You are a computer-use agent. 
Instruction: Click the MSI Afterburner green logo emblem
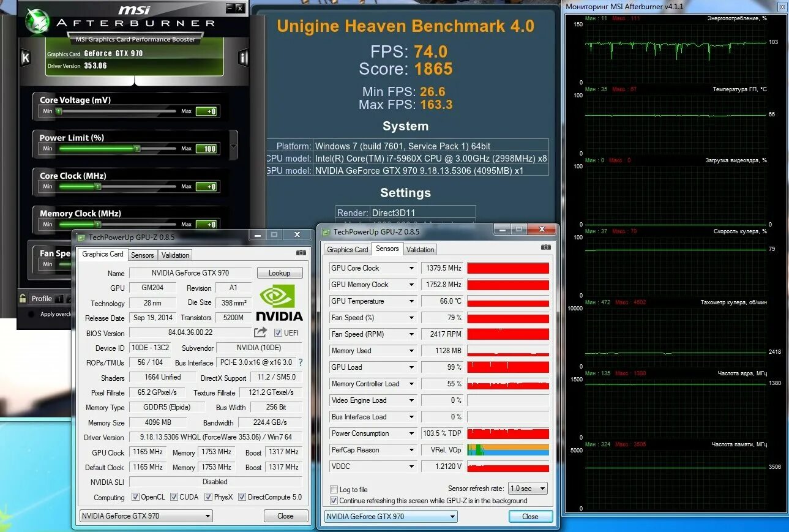point(37,21)
